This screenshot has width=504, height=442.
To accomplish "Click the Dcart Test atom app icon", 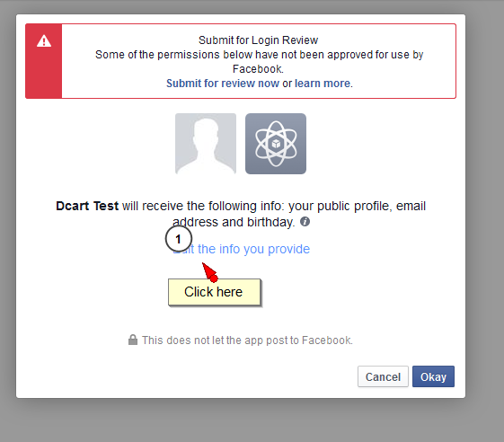I will point(276,144).
